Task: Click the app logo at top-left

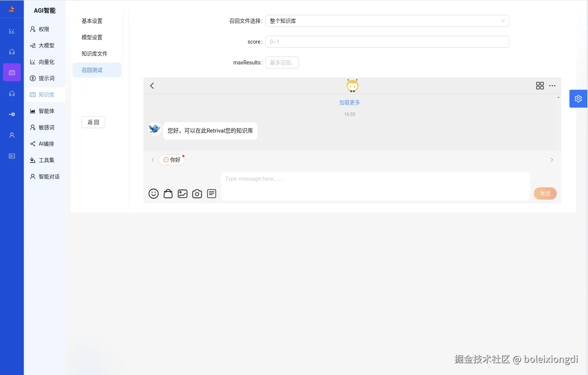Action: pyautogui.click(x=12, y=9)
